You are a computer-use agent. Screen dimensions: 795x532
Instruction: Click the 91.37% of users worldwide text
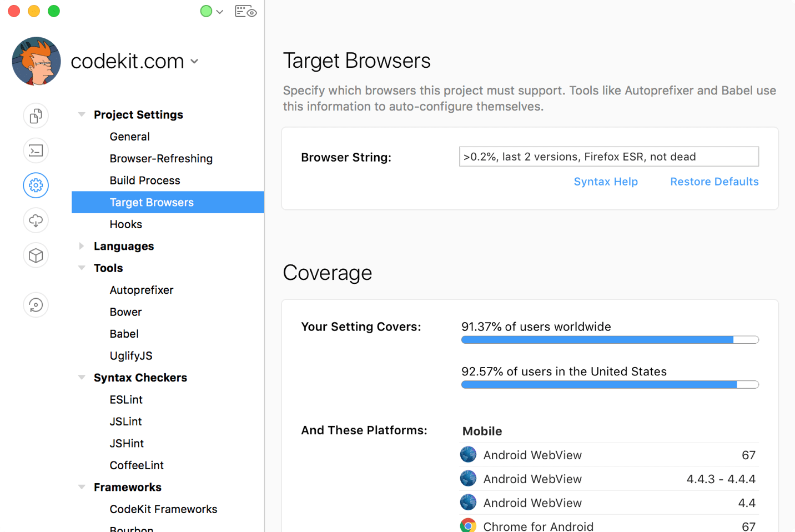(x=536, y=327)
